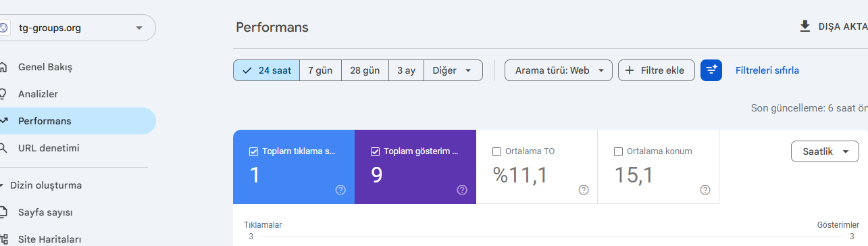Open help icon on Toplam tıklama card
The width and height of the screenshot is (868, 246).
click(x=340, y=190)
